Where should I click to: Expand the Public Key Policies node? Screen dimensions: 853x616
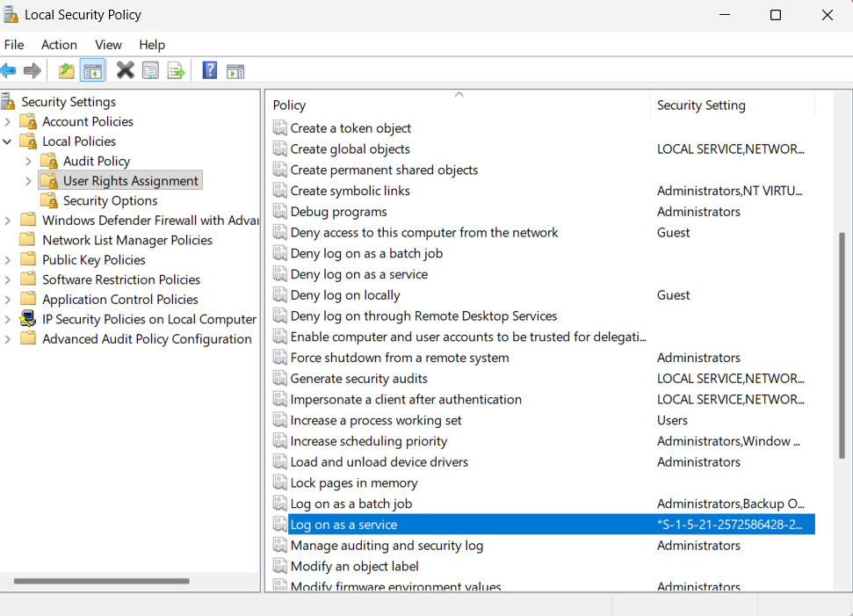click(8, 260)
